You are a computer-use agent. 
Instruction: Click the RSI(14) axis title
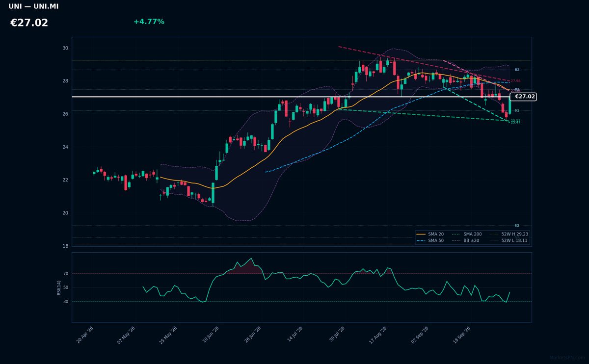tap(59, 287)
